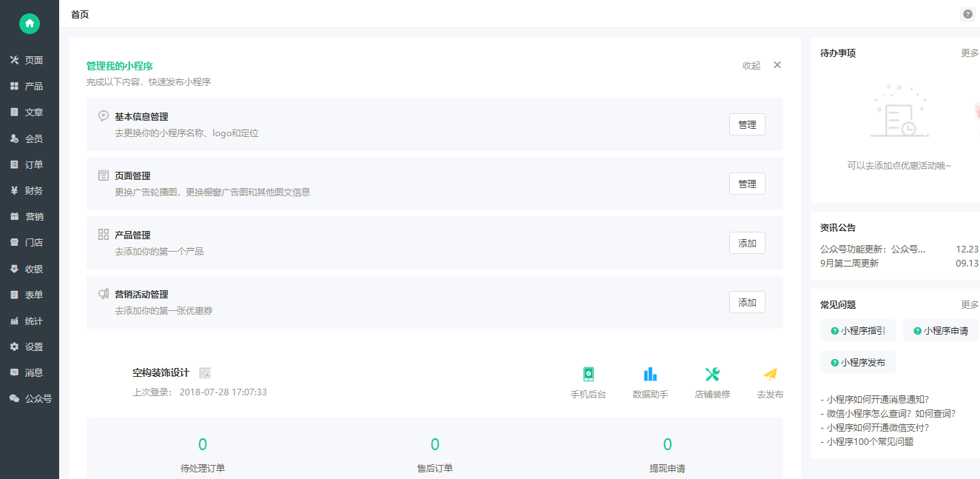Click the date 12.23 in announcements
Viewport: 980px width, 479px height.
click(x=967, y=249)
